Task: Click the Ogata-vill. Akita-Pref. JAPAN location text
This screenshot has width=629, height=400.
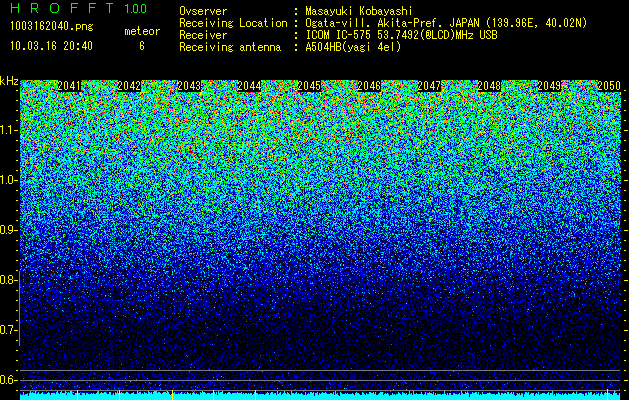Action: 446,23
